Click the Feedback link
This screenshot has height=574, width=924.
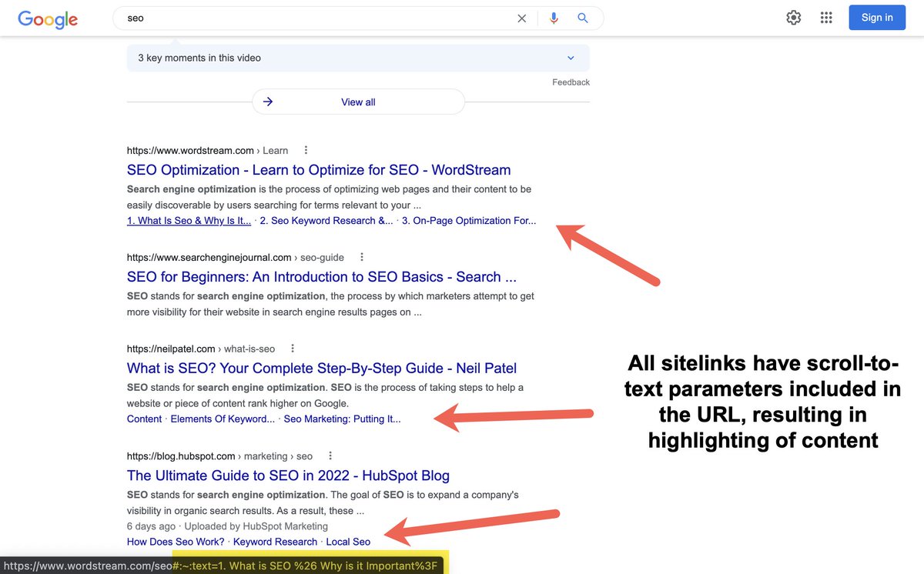coord(571,82)
